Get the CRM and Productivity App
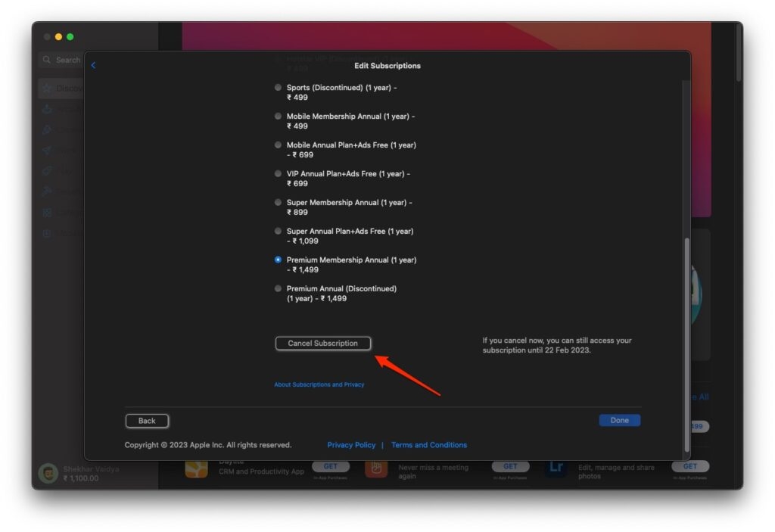775x532 pixels. [331, 466]
